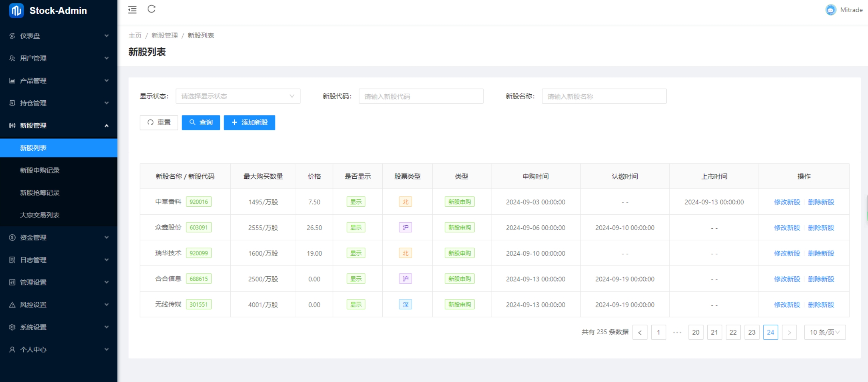The width and height of the screenshot is (868, 382).
Task: Open 用户管理 via its sidebar icon
Action: [12, 58]
